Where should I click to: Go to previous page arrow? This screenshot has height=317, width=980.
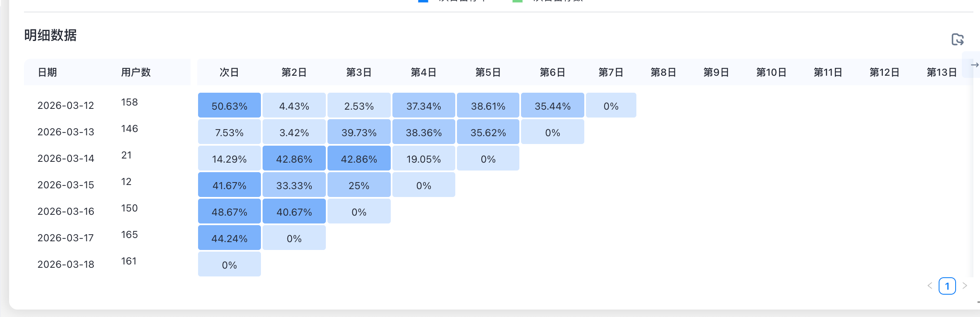pos(930,286)
